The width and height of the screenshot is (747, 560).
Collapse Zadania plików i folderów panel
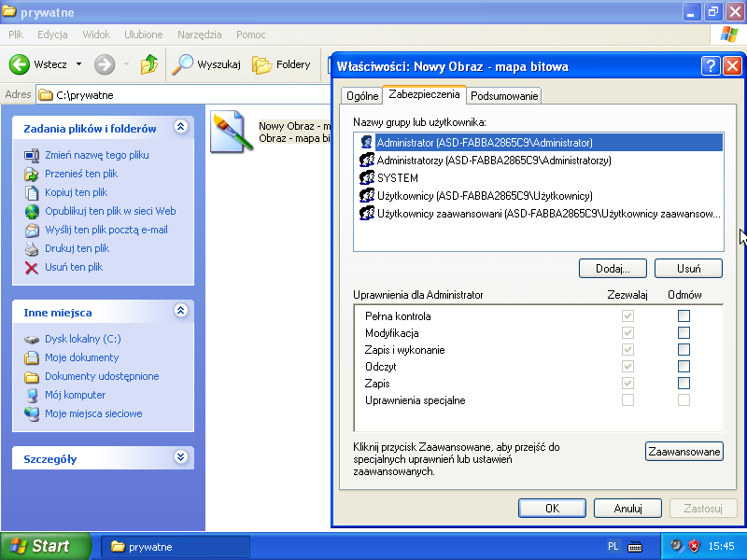point(181,128)
